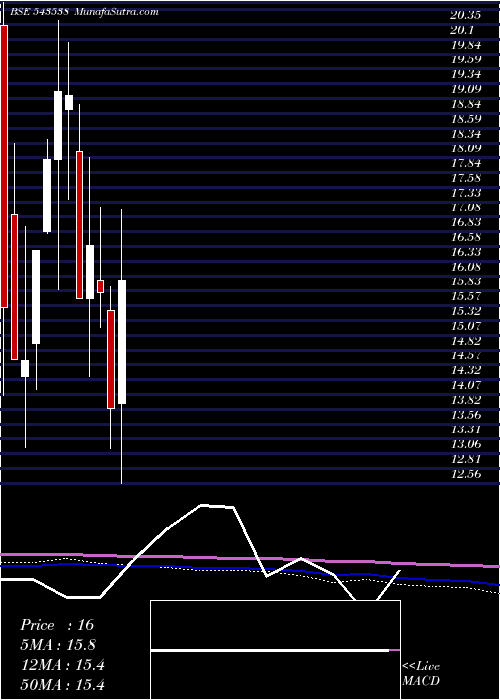Click the MACD histogram box
Viewport: 500px width, 700px height.
[275, 650]
